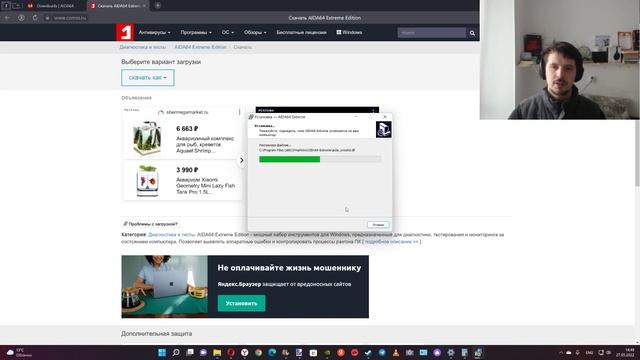The width and height of the screenshot is (640, 360).
Task: Launch Opera browser from the taskbar
Action: click(x=231, y=352)
